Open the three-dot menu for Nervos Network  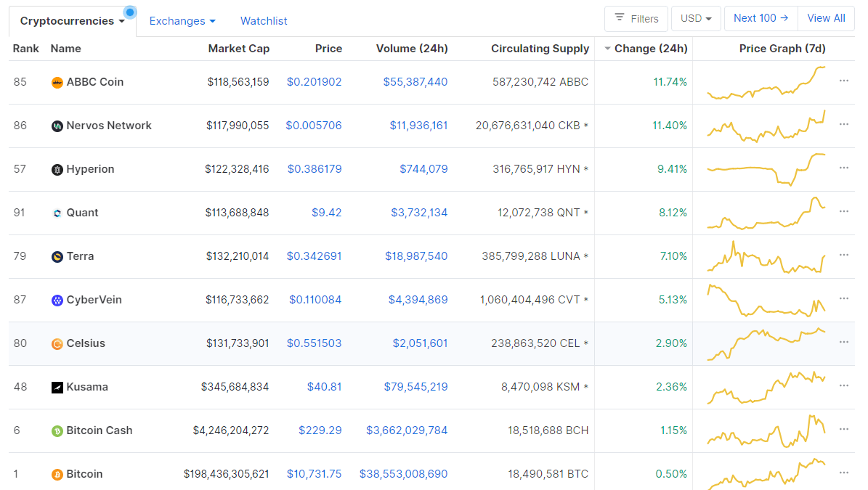[843, 124]
